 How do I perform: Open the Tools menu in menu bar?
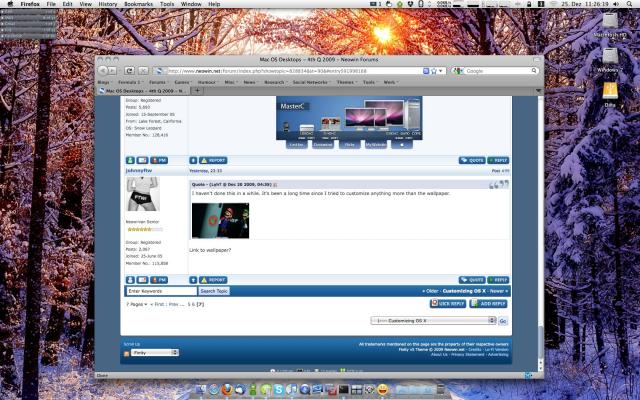[x=167, y=4]
